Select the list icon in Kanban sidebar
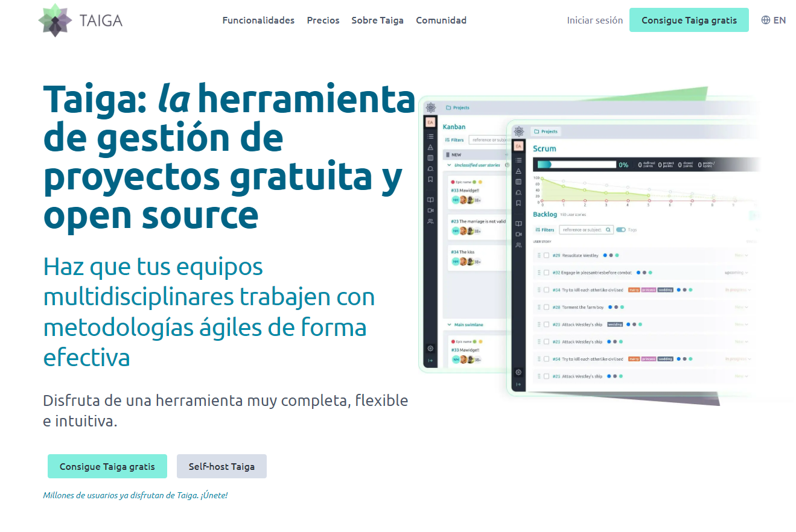Viewport: 796px width, 532px height. (x=430, y=136)
